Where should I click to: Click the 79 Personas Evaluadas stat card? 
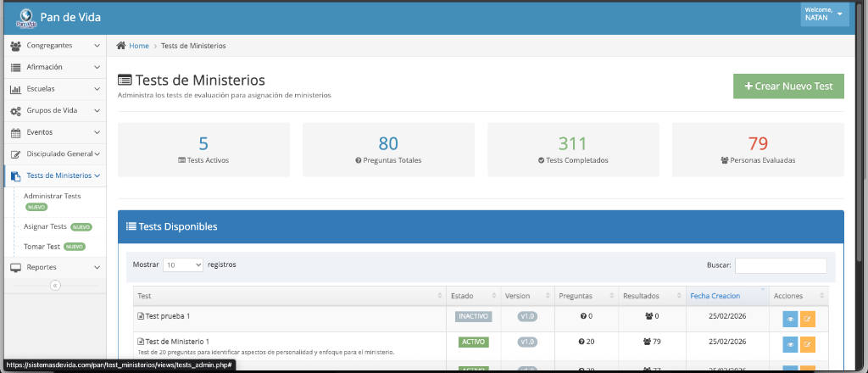(758, 150)
